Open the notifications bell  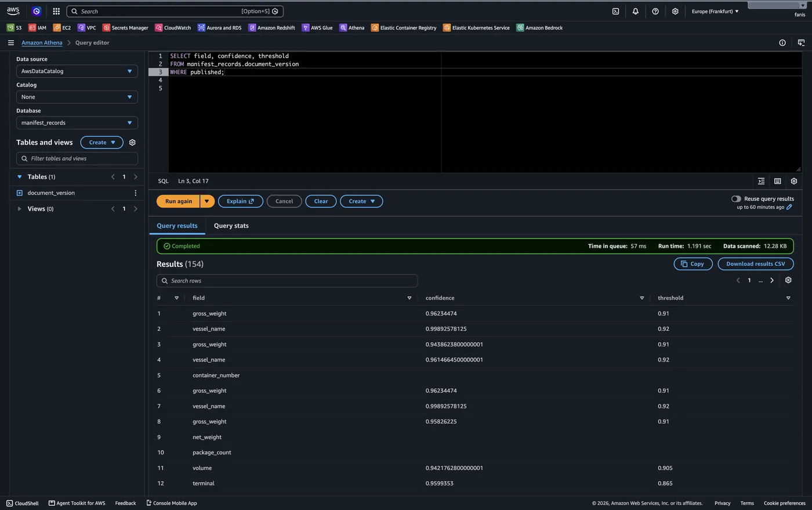point(635,11)
